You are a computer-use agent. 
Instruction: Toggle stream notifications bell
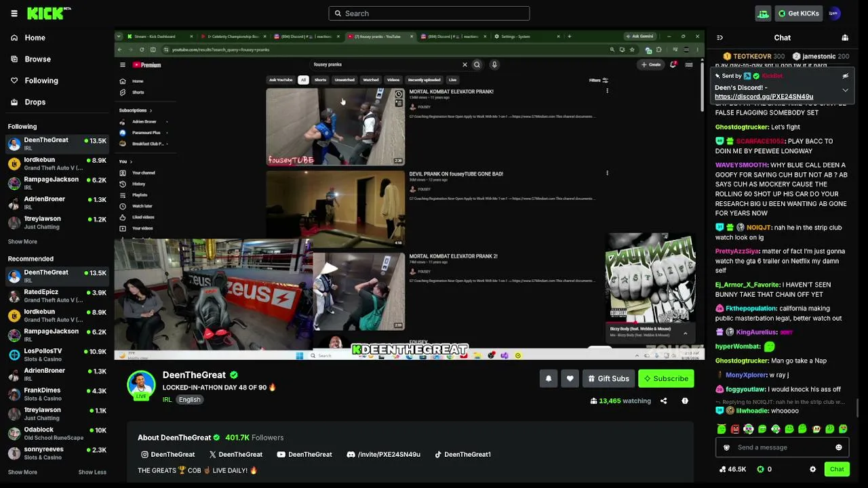click(x=549, y=379)
